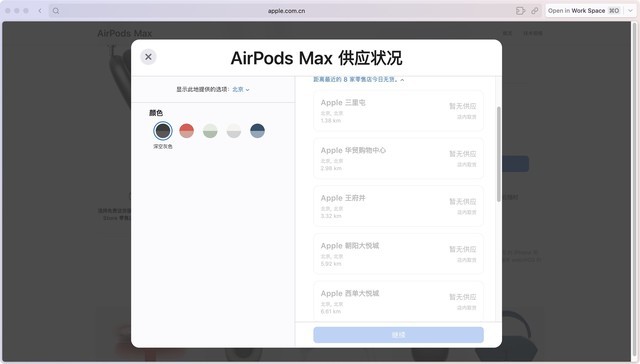Select the silver white color swatch
This screenshot has height=364, width=640.
point(234,131)
